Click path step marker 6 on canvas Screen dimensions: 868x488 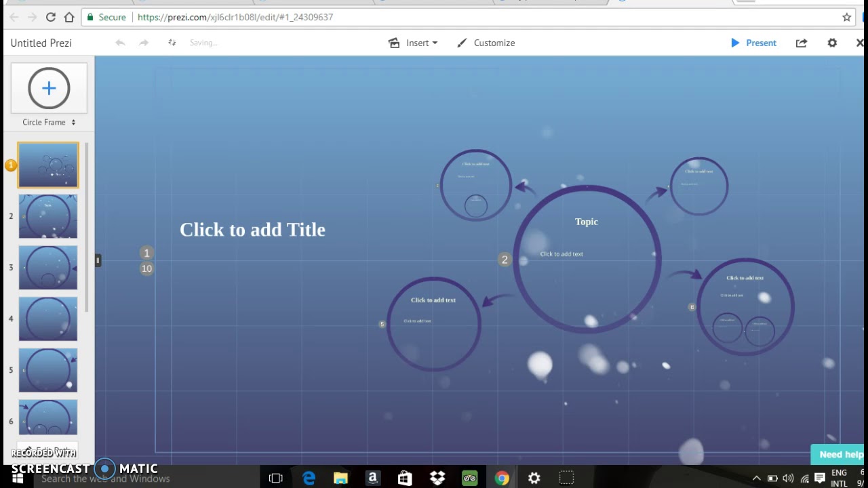pyautogui.click(x=692, y=307)
